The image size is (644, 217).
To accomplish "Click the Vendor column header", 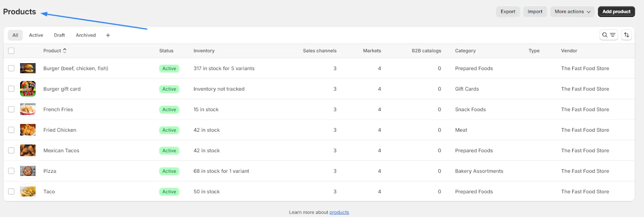I will (x=569, y=51).
